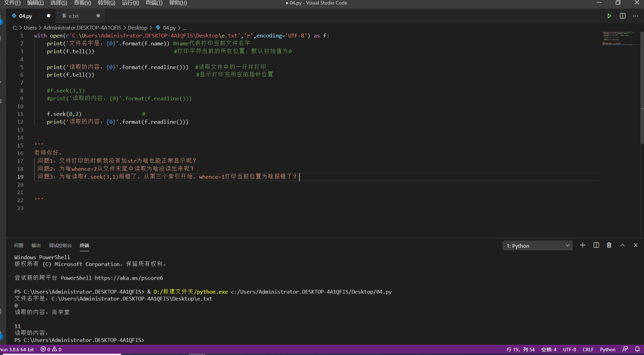This screenshot has height=355, width=644.
Task: Click the breadcrumb ellipsis symbol segment
Action: pyautogui.click(x=184, y=27)
